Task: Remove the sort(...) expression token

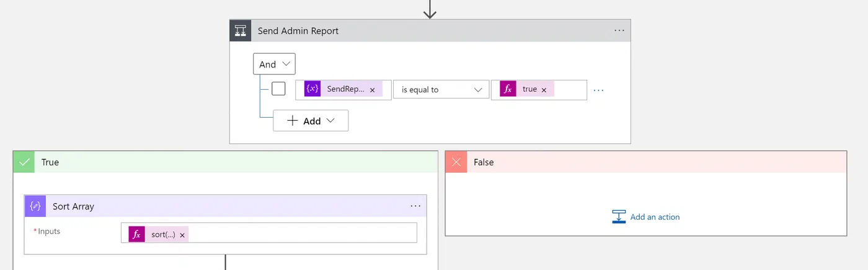Action: pos(182,235)
